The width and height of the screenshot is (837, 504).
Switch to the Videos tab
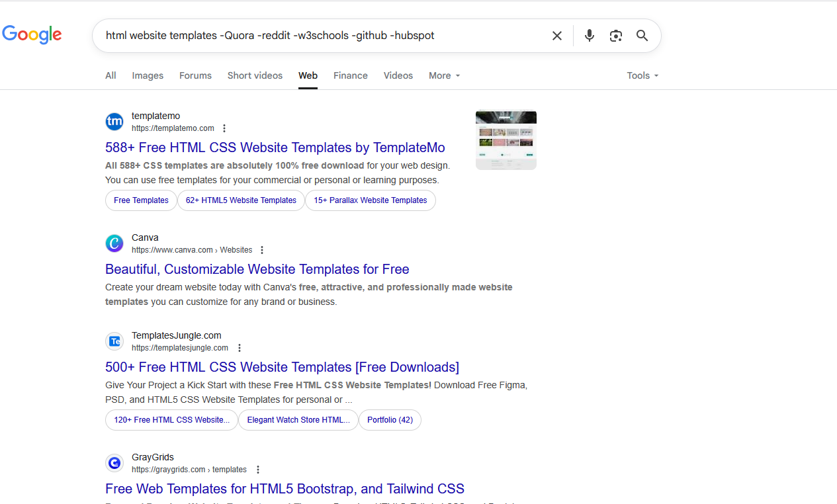coord(398,75)
